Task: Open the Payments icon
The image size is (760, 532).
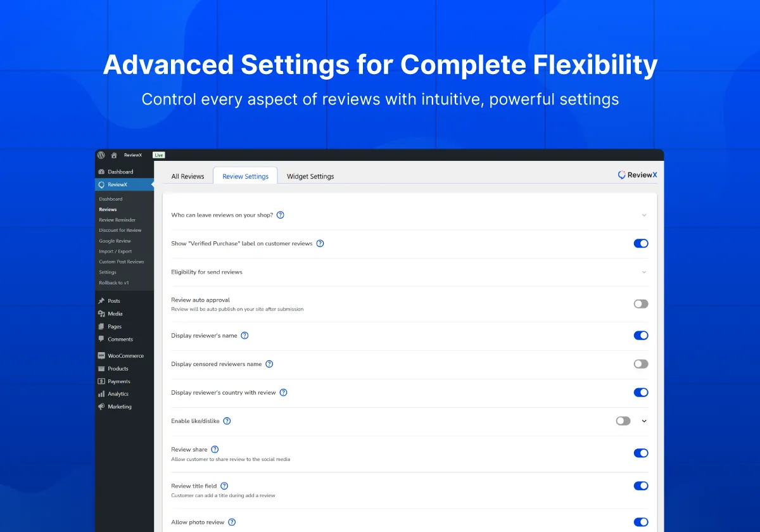Action: [x=101, y=381]
